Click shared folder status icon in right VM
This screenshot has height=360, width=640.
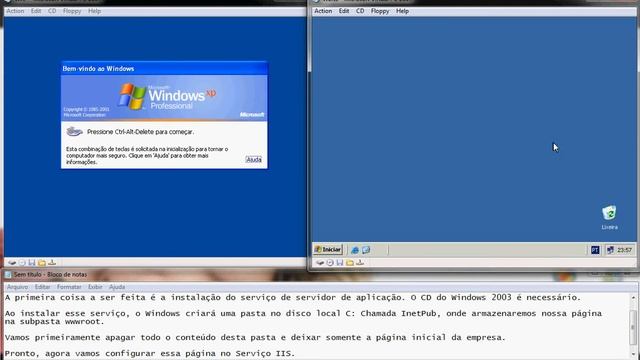[x=349, y=262]
